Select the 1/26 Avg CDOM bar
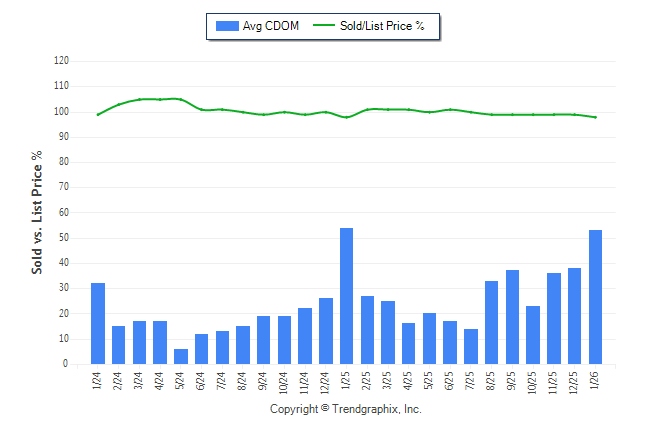Screen dimensions: 646x434 click(596, 297)
